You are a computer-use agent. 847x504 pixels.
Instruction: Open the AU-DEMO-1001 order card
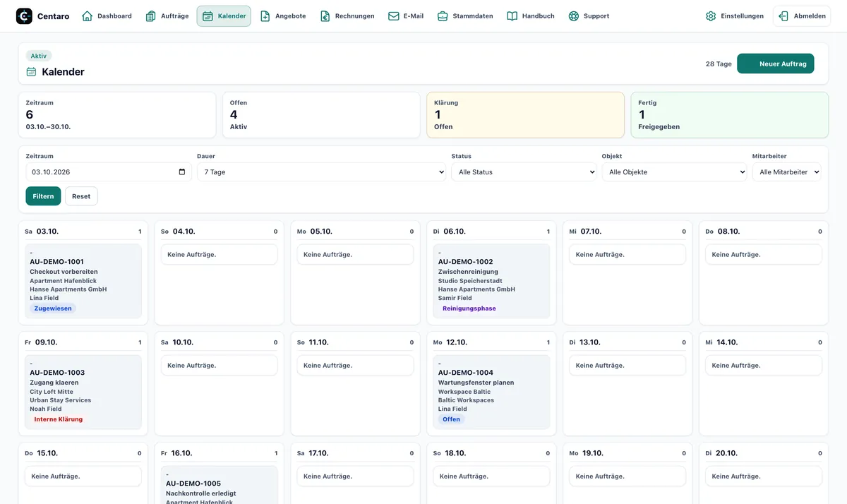coord(83,281)
